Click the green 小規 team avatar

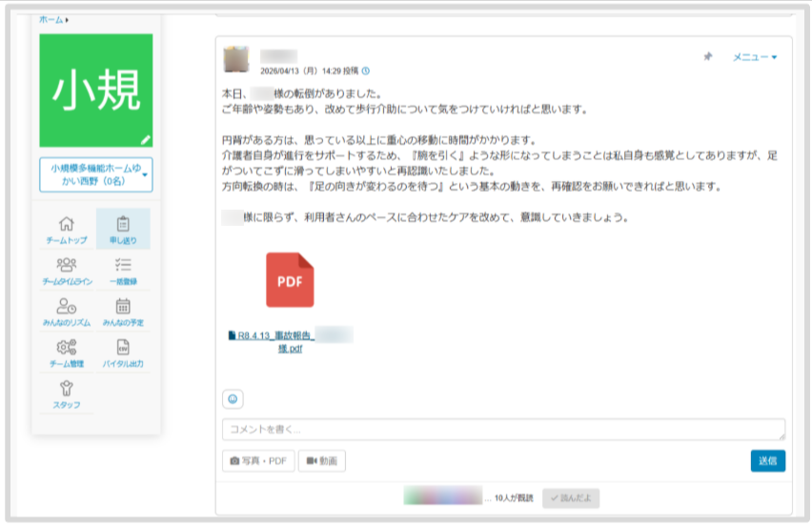96,91
